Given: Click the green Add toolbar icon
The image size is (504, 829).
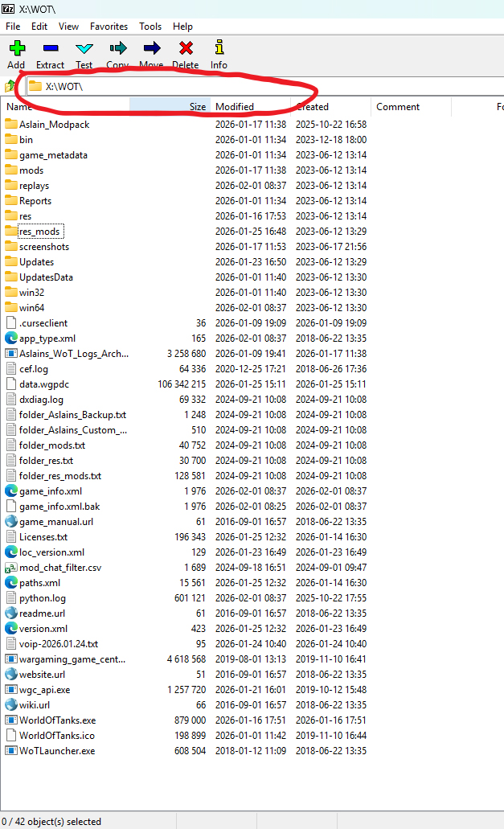Looking at the screenshot, I should 16,49.
